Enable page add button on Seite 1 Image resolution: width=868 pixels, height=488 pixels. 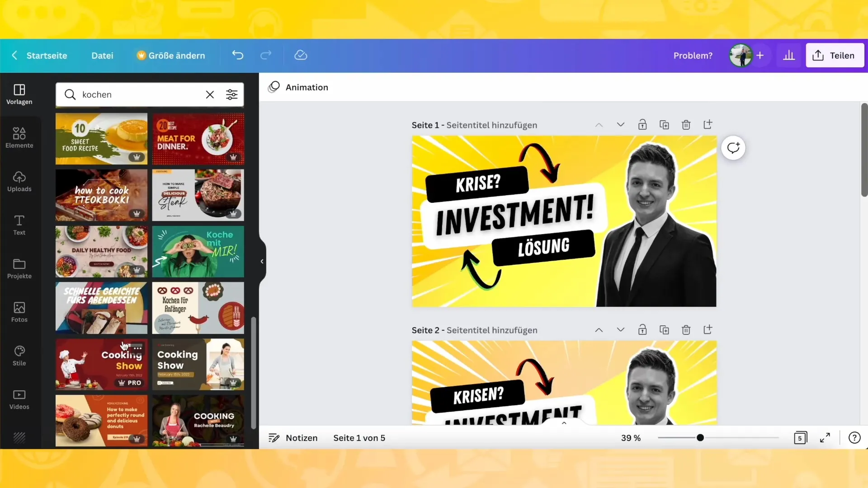click(709, 125)
